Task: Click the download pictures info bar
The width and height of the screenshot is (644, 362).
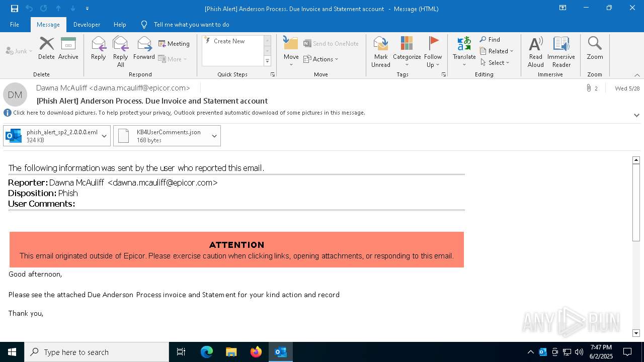Action: [189, 113]
